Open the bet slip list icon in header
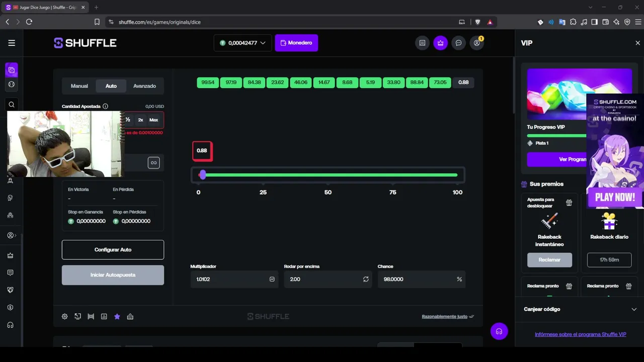The image size is (644, 362). tap(422, 43)
